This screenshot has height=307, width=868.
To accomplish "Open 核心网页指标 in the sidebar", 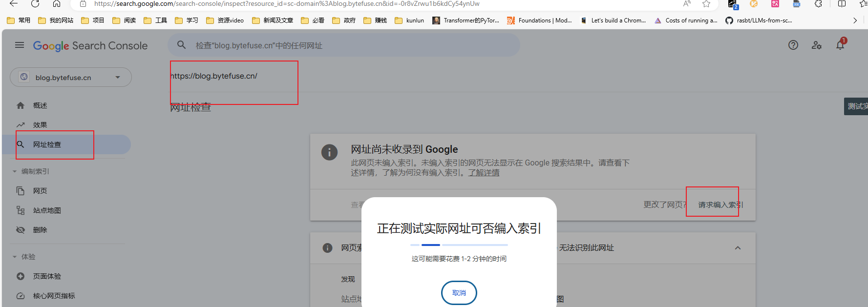I will pyautogui.click(x=54, y=296).
